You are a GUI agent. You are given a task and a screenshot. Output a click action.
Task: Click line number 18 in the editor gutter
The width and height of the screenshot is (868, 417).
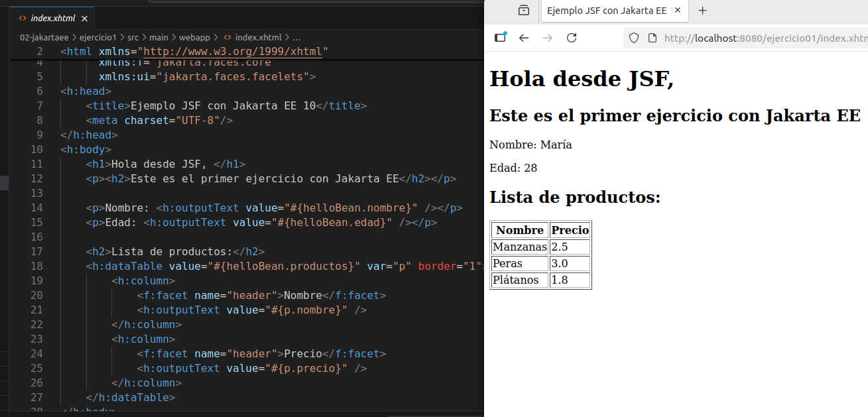click(36, 266)
